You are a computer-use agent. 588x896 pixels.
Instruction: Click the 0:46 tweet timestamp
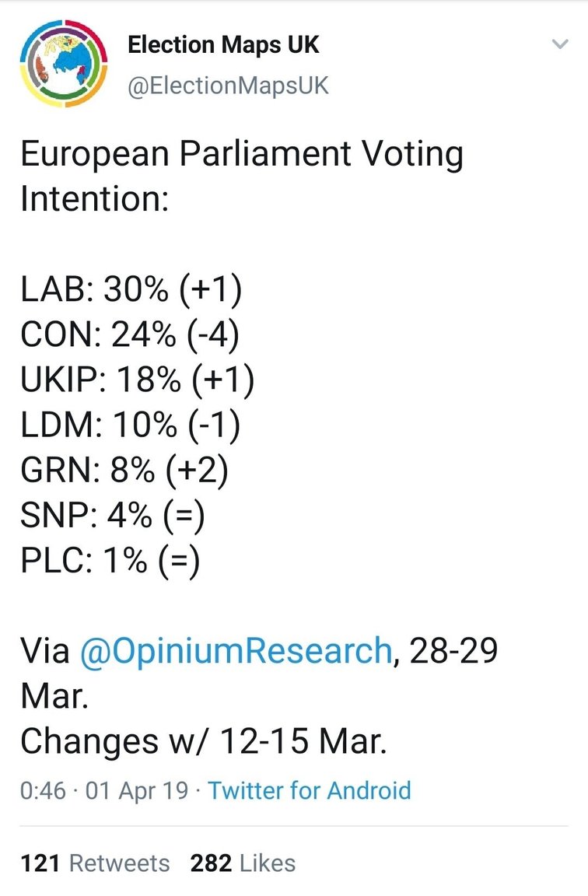point(43,791)
